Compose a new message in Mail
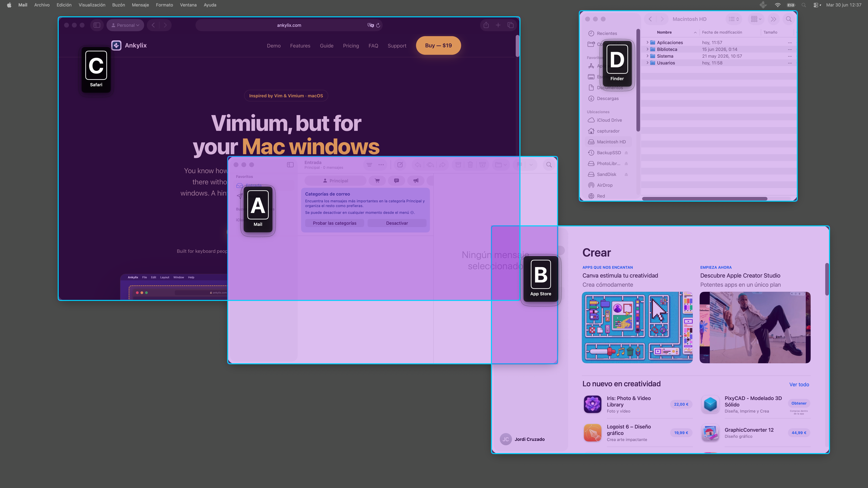Screen dimensions: 868x488 (400, 165)
